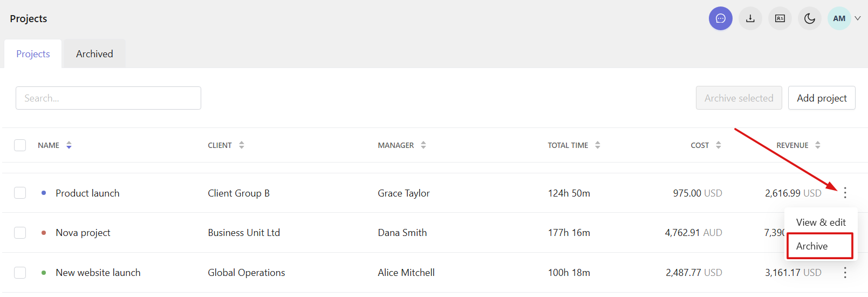This screenshot has width=868, height=297.
Task: Open three-dot menu for New website launch
Action: pos(845,273)
